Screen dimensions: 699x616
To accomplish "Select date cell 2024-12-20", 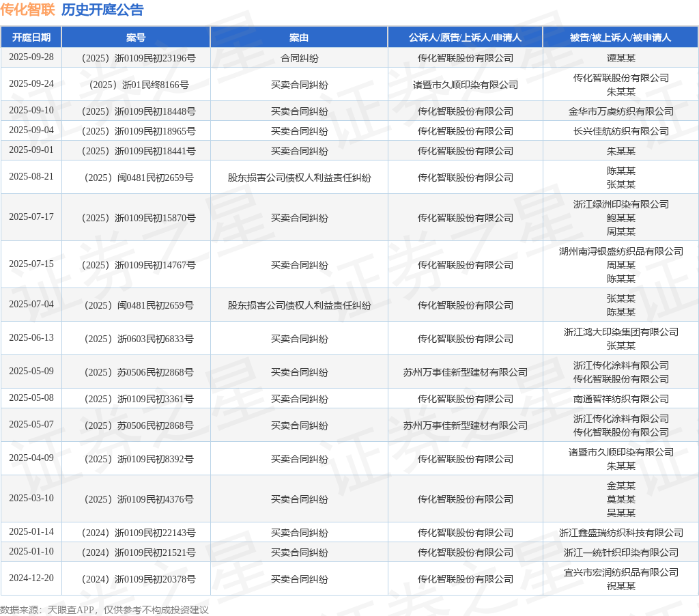I will 31,578.
